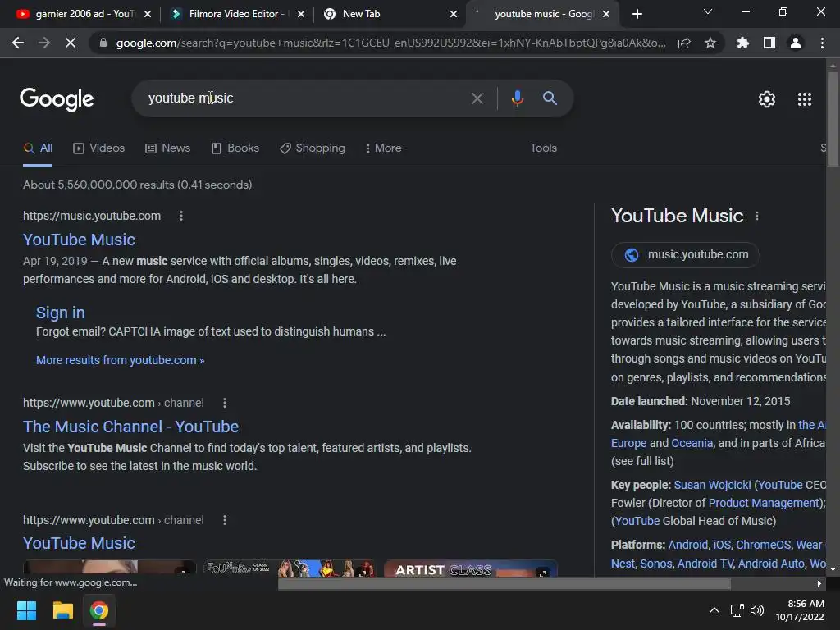Select the All results tab

(x=38, y=148)
